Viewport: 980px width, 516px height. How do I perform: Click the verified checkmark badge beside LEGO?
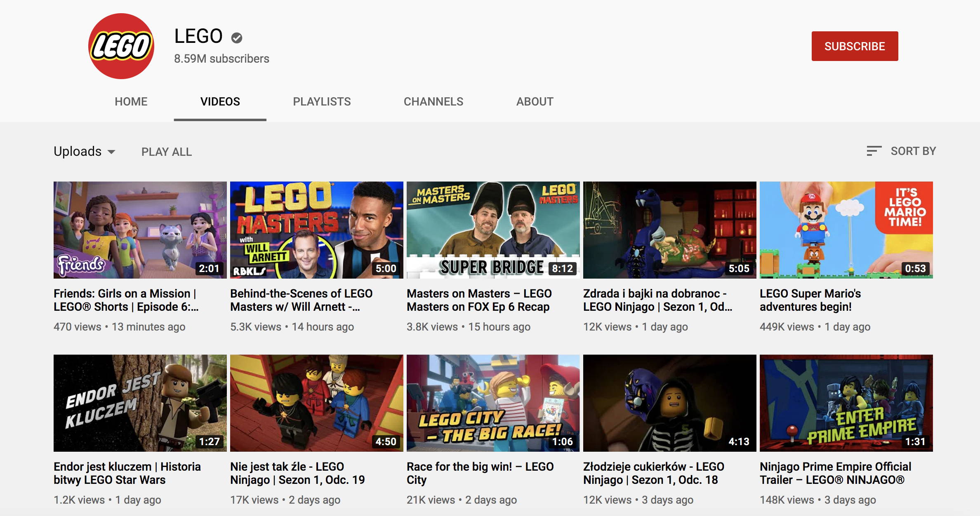click(237, 38)
